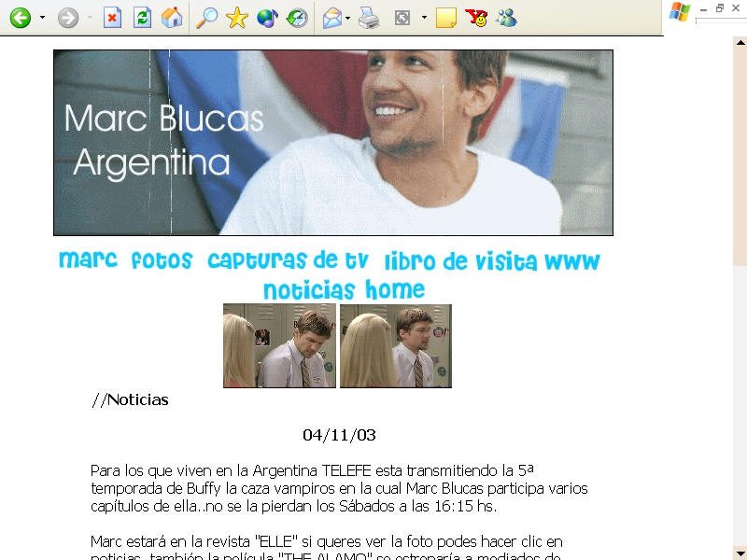Click the vertical scrollbar thumb

point(740,157)
